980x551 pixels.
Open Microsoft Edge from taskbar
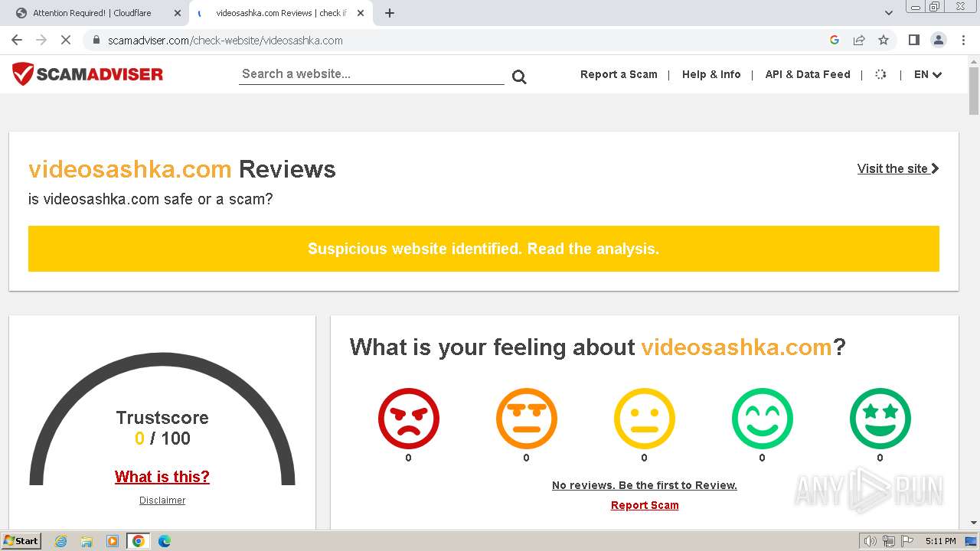pyautogui.click(x=165, y=541)
